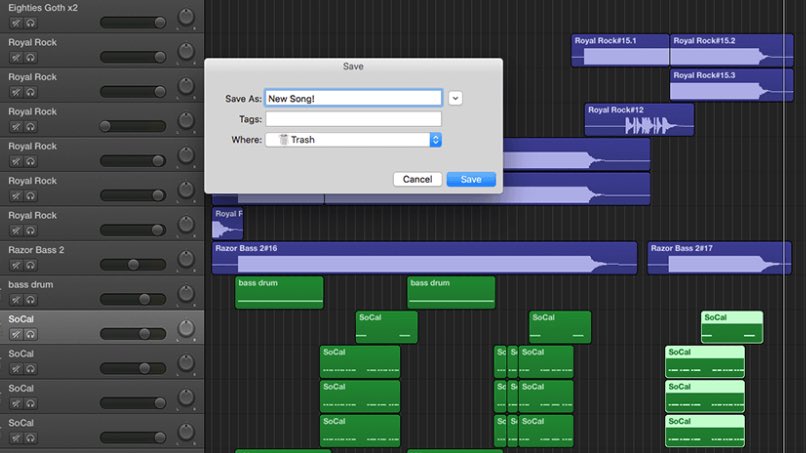
Task: Mute the highlighted selected SoCal track
Action: point(16,334)
